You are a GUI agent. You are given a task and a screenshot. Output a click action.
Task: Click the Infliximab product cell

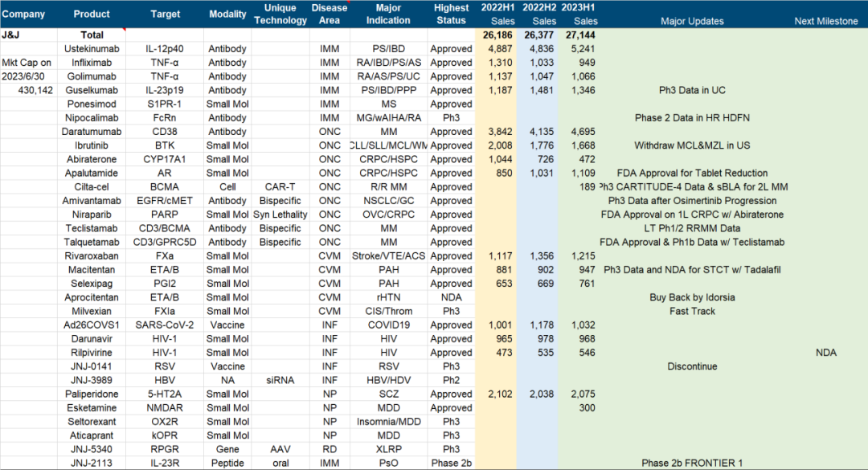pos(92,63)
